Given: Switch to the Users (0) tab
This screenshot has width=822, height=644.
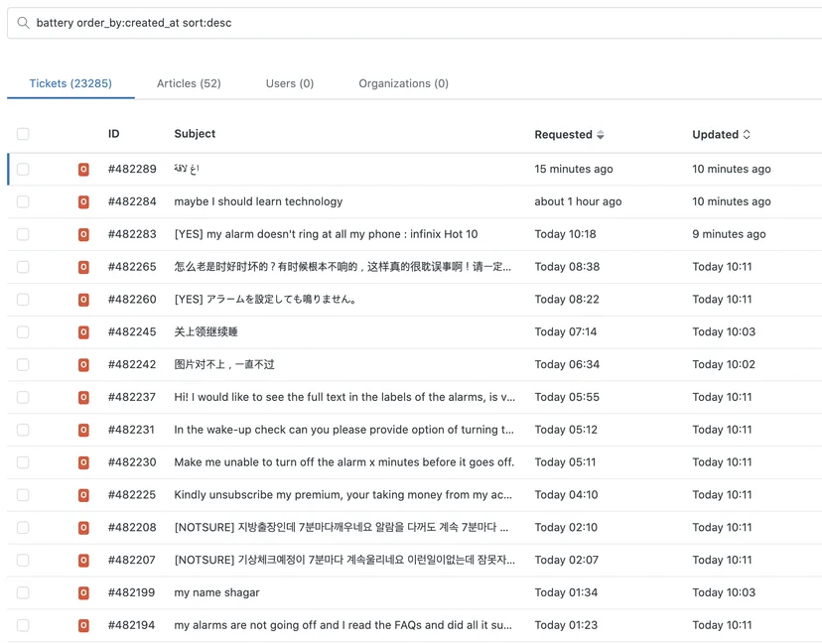Looking at the screenshot, I should [x=289, y=83].
